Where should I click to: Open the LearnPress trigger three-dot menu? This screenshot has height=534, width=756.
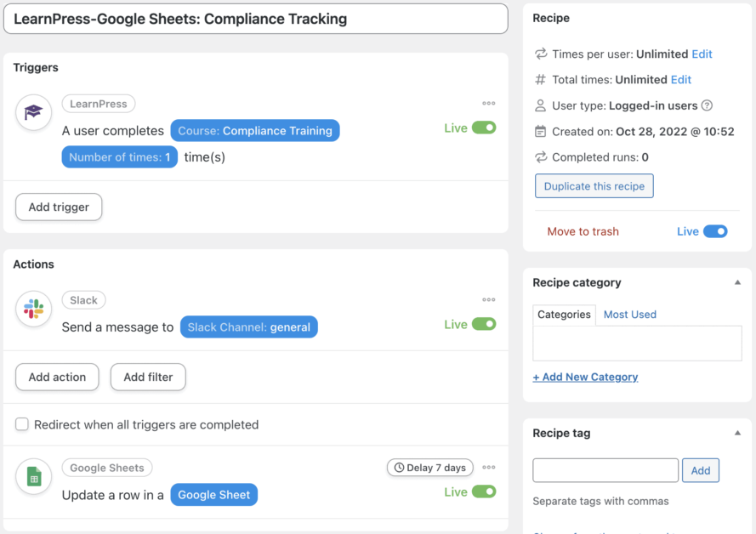pyautogui.click(x=488, y=103)
